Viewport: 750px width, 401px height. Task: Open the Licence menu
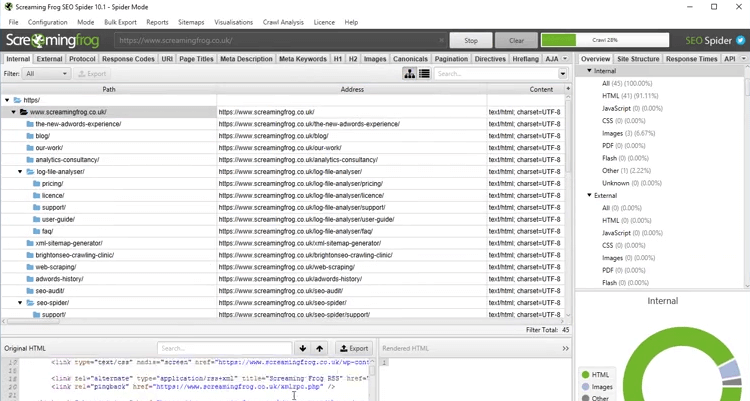click(324, 22)
